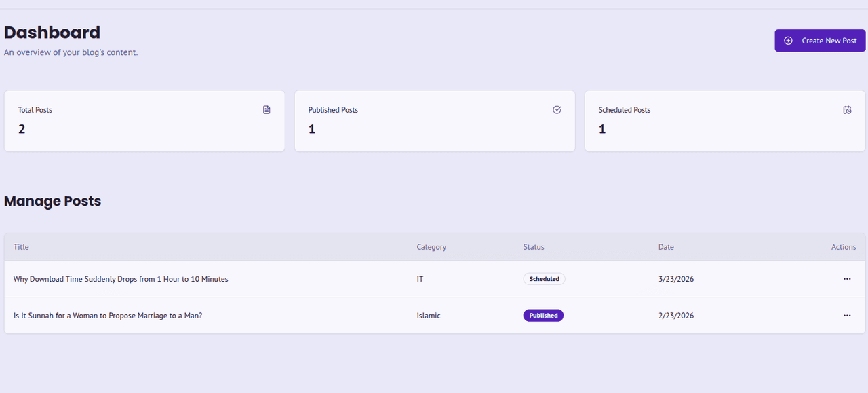Click the Published status badge
Image resolution: width=868 pixels, height=393 pixels.
[543, 316]
